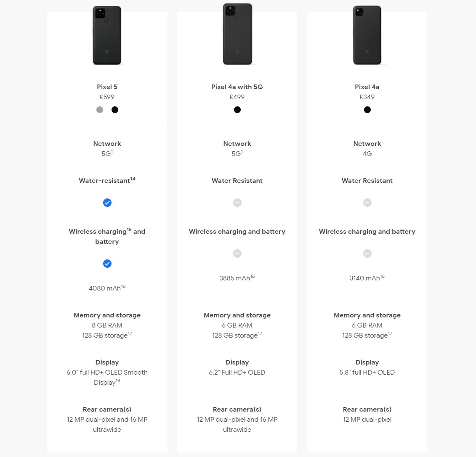Viewport: 476px width, 457px height.
Task: Select the grey-green colour swatch for Pixel 5
Action: pos(100,110)
